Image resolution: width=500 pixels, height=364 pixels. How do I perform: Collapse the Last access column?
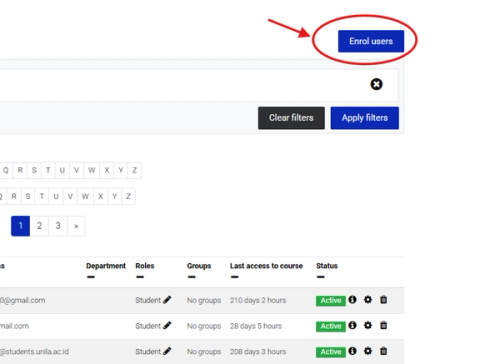tap(234, 277)
